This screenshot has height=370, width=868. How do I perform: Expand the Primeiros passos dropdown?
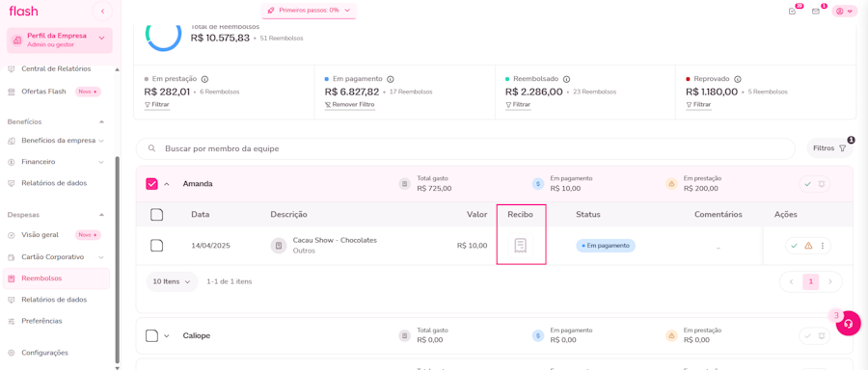tap(309, 11)
